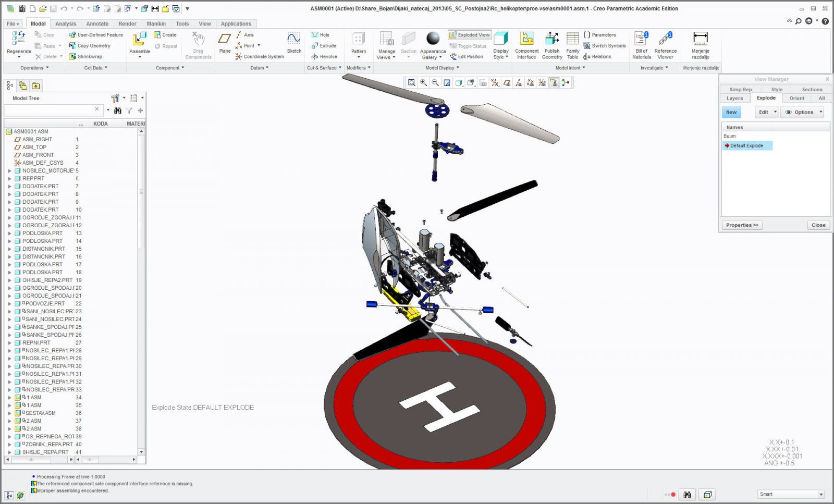Expand the NOSILEC_MOTORJE tree node
Image resolution: width=834 pixels, height=504 pixels.
[9, 170]
